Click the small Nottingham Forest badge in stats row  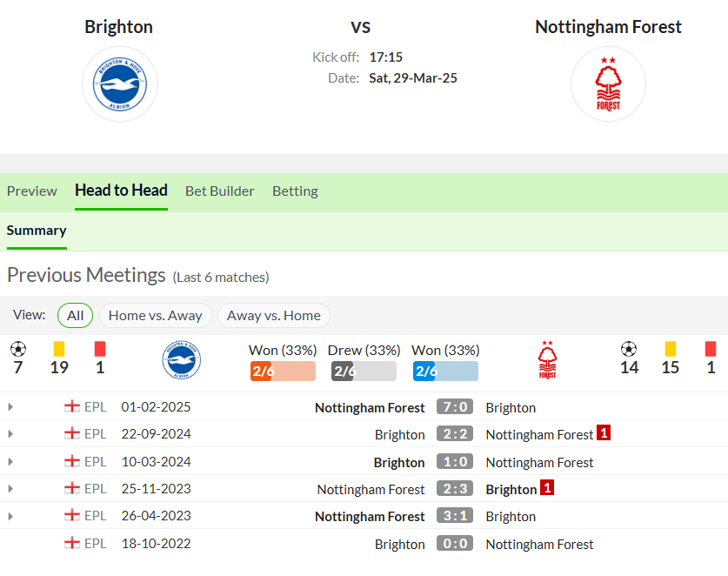(x=547, y=360)
